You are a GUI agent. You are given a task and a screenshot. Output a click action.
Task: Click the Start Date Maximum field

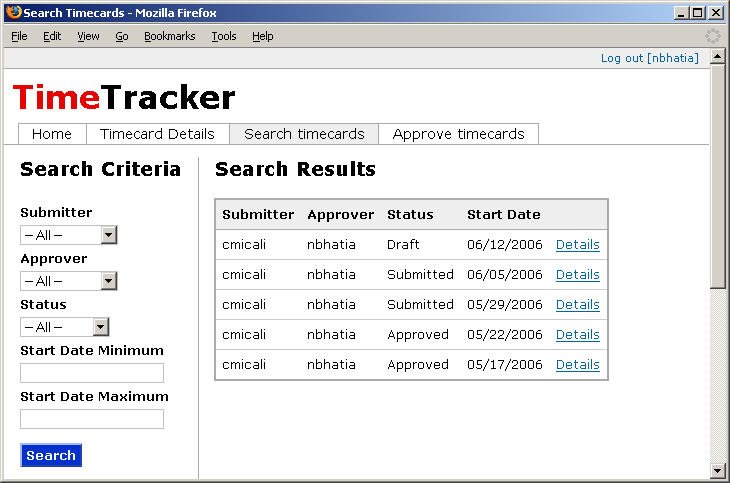[x=92, y=419]
